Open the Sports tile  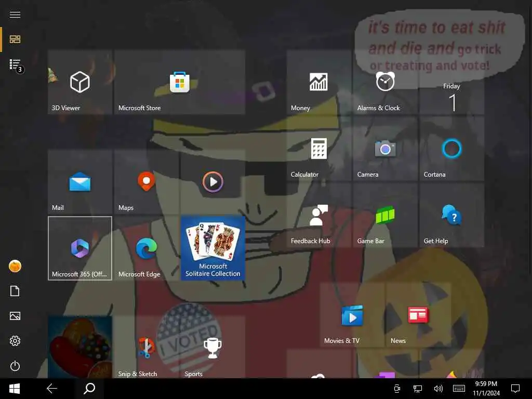(x=213, y=347)
